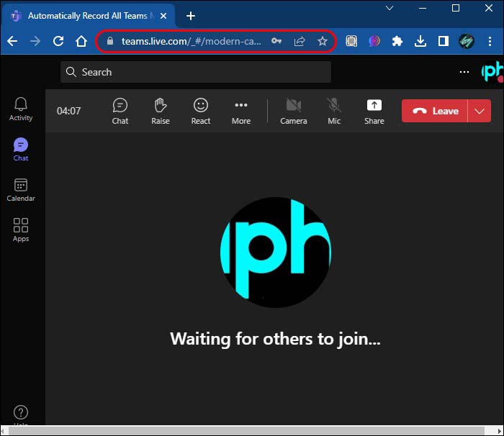The height and width of the screenshot is (436, 504).
Task: Open saved passwords key icon
Action: pos(276,41)
